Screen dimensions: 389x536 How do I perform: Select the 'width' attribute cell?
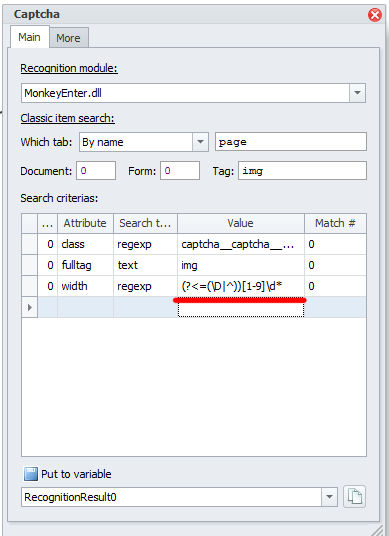pyautogui.click(x=85, y=286)
